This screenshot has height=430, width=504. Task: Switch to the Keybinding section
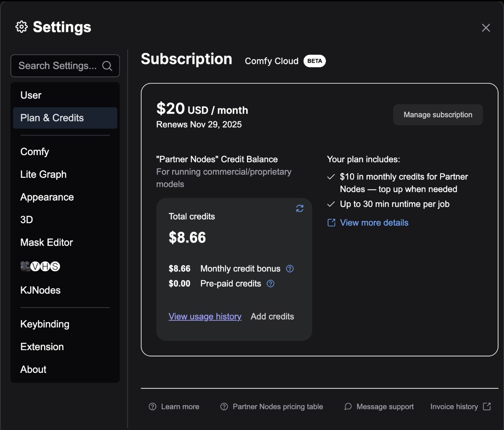45,324
